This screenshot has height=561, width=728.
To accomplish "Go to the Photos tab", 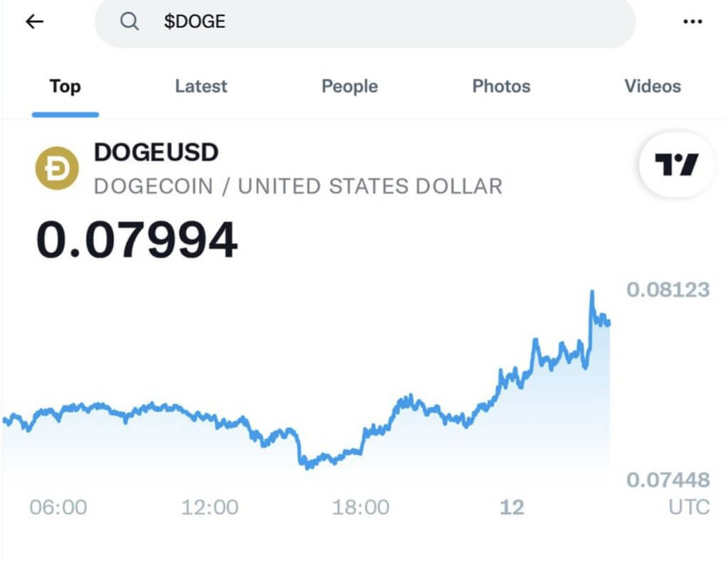I will pyautogui.click(x=501, y=87).
